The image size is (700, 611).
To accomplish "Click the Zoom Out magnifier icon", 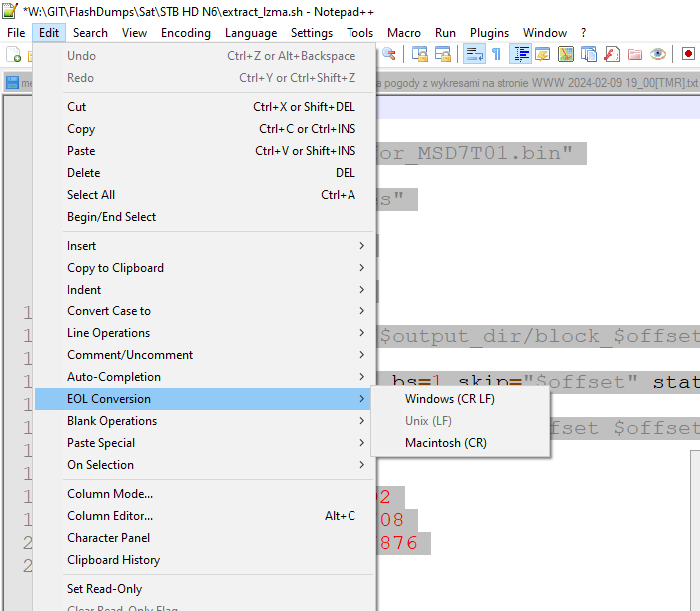I will click(x=389, y=54).
